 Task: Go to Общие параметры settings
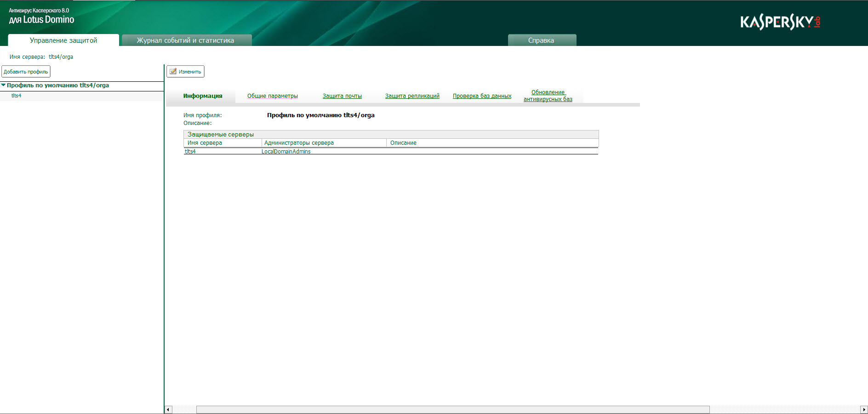(273, 96)
